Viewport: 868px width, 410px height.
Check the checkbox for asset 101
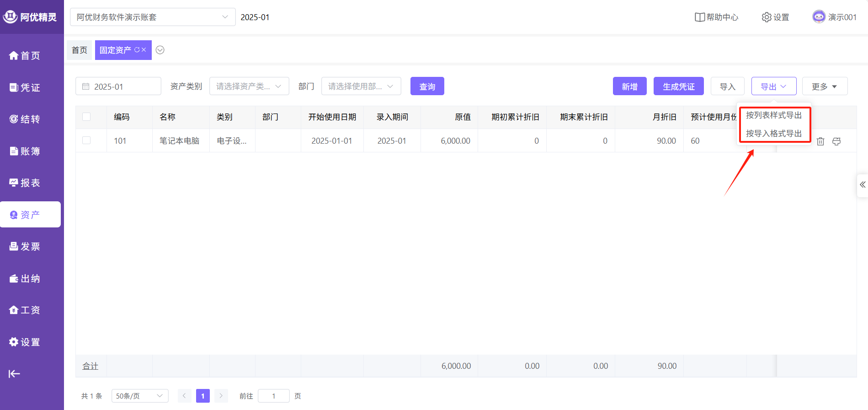[86, 140]
